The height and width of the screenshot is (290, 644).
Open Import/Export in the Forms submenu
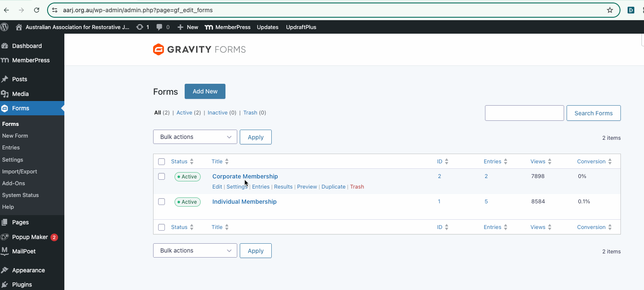click(19, 171)
